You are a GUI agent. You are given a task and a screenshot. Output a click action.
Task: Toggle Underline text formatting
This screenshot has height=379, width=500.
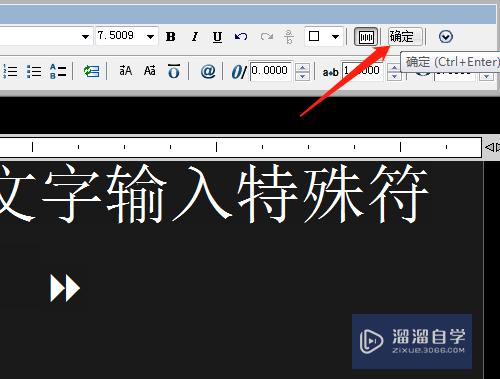217,37
